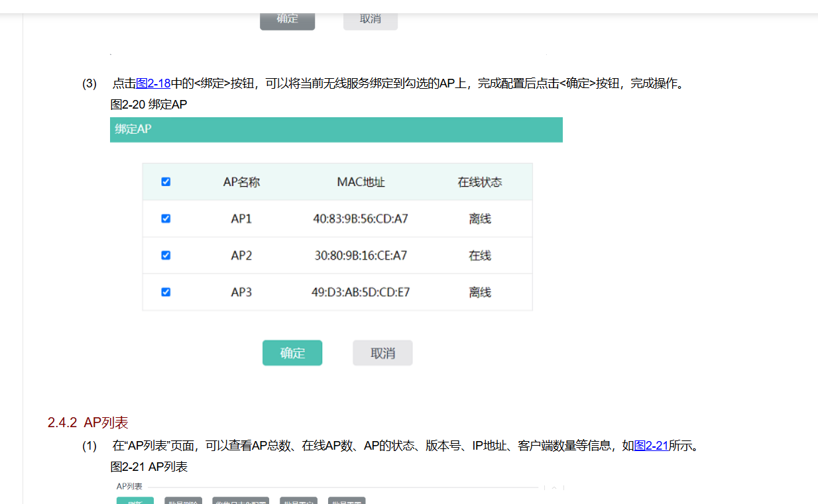Click the 在线 status in AP2 row
818x504 pixels.
coord(480,256)
